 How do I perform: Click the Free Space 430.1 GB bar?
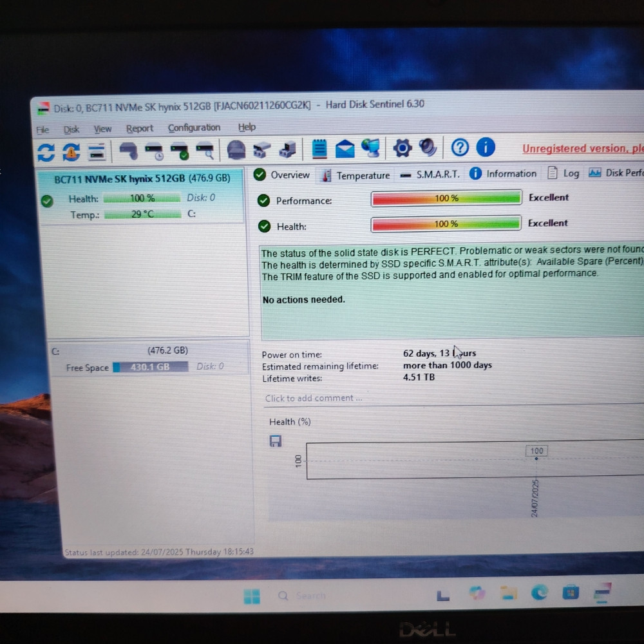(x=150, y=367)
